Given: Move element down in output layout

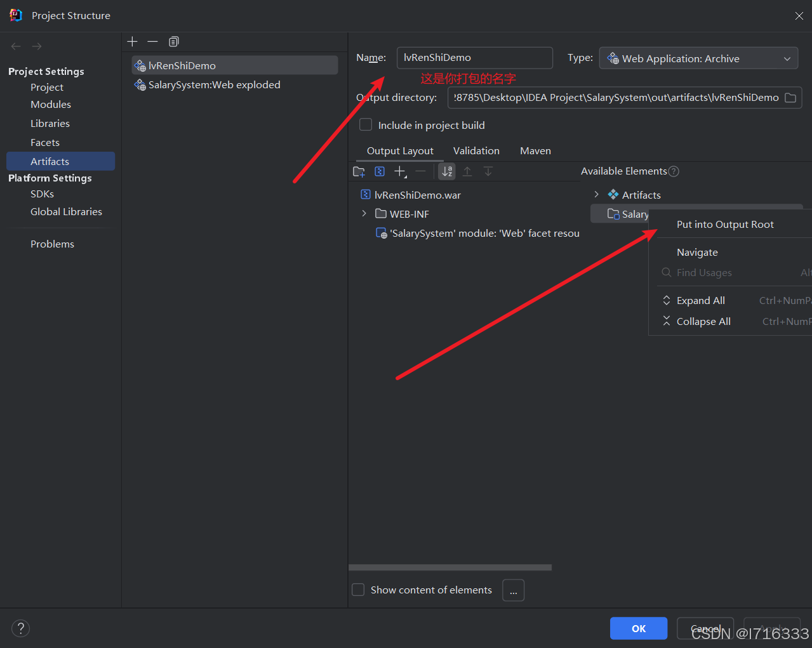Looking at the screenshot, I should tap(488, 171).
